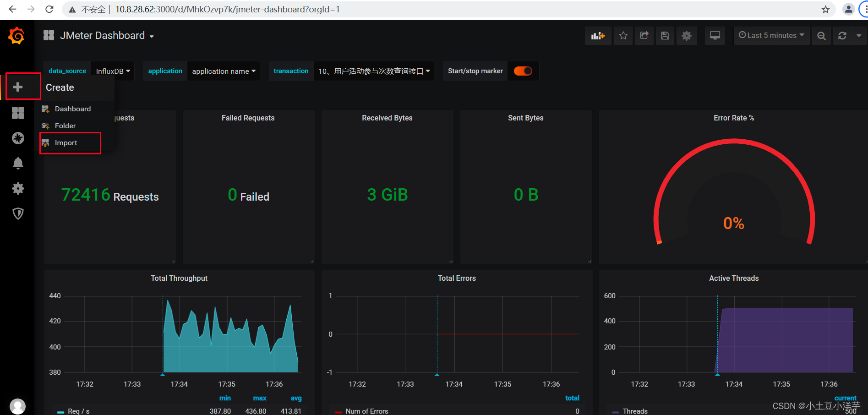Click the browser address bar URL
The height and width of the screenshot is (415, 868).
point(227,9)
